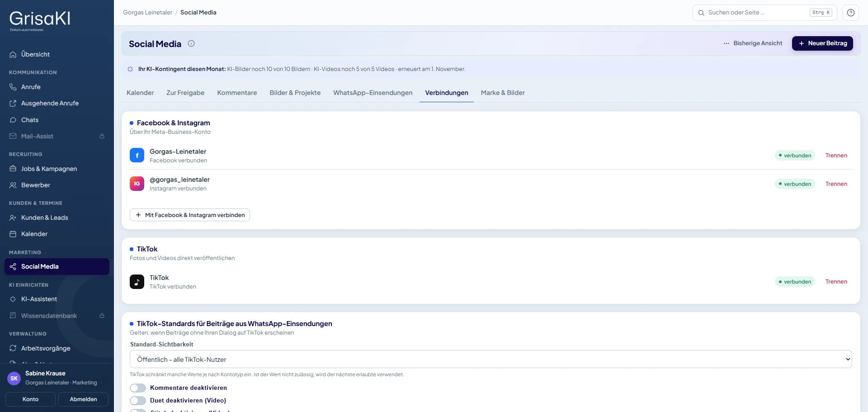The image size is (868, 412).
Task: Click Trennen for the TikTok connection
Action: tap(836, 282)
